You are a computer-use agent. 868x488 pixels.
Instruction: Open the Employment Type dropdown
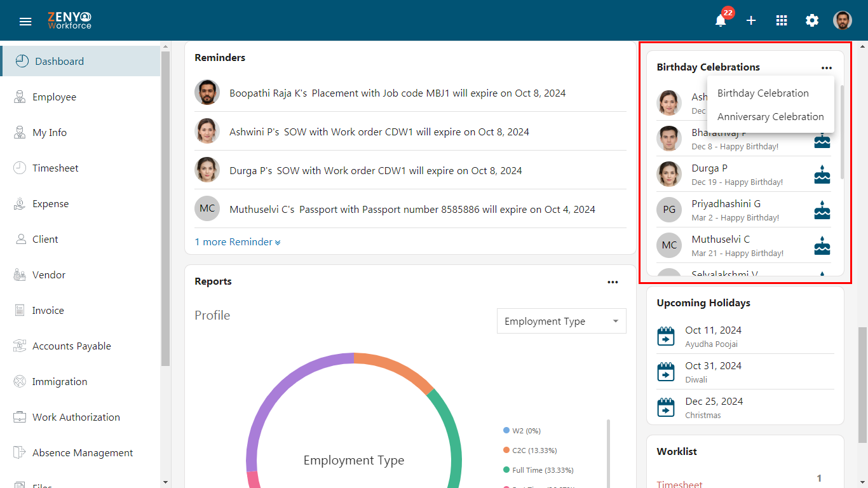[x=562, y=322]
